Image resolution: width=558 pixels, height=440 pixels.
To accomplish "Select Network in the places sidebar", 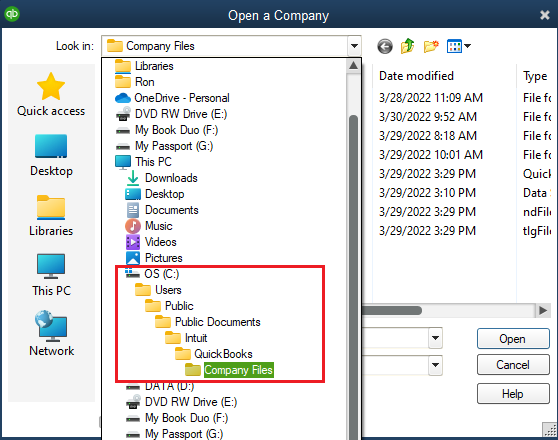I will (x=51, y=334).
